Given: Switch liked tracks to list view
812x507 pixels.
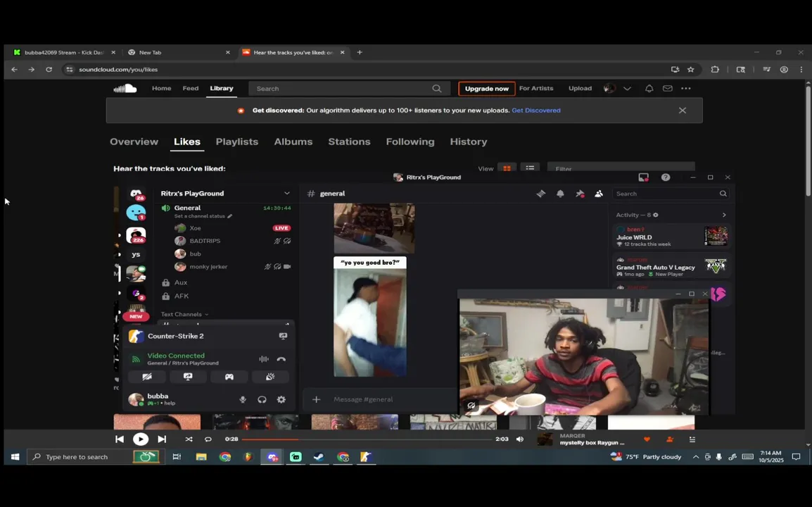Looking at the screenshot, I should click(530, 168).
